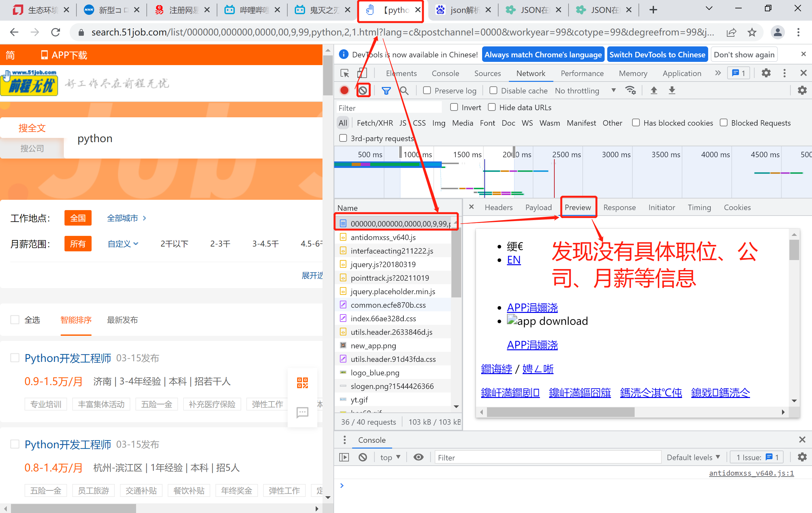Open Chrome profile avatar
The width and height of the screenshot is (812, 513).
pos(777,32)
